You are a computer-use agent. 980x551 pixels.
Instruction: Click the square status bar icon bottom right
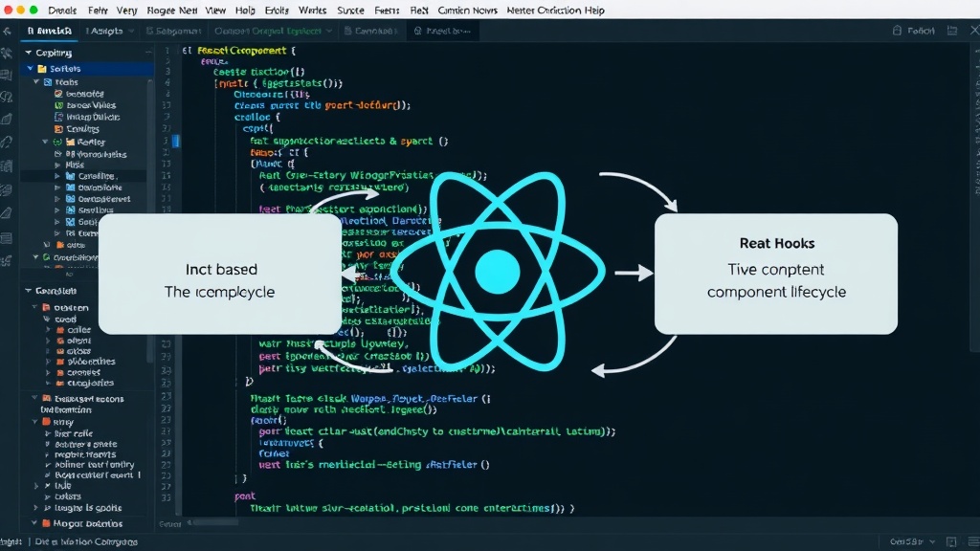(951, 541)
